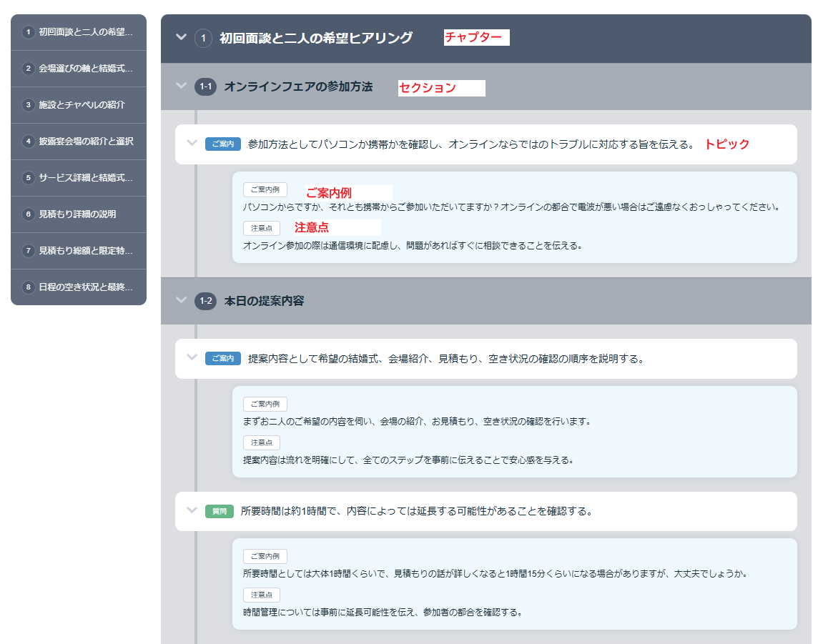
Task: Collapse section 1-1 オンラインフェアの参加方法 chevron
Action: point(181,86)
